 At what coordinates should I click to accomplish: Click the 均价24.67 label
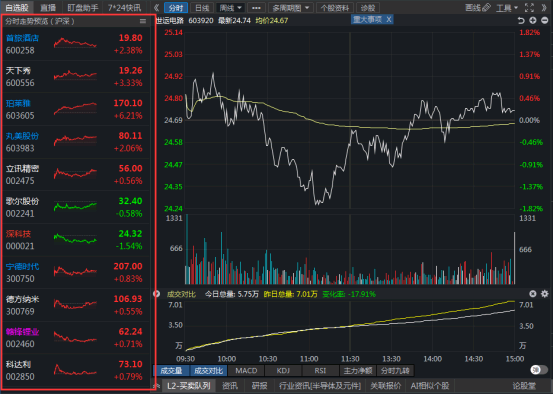click(271, 20)
